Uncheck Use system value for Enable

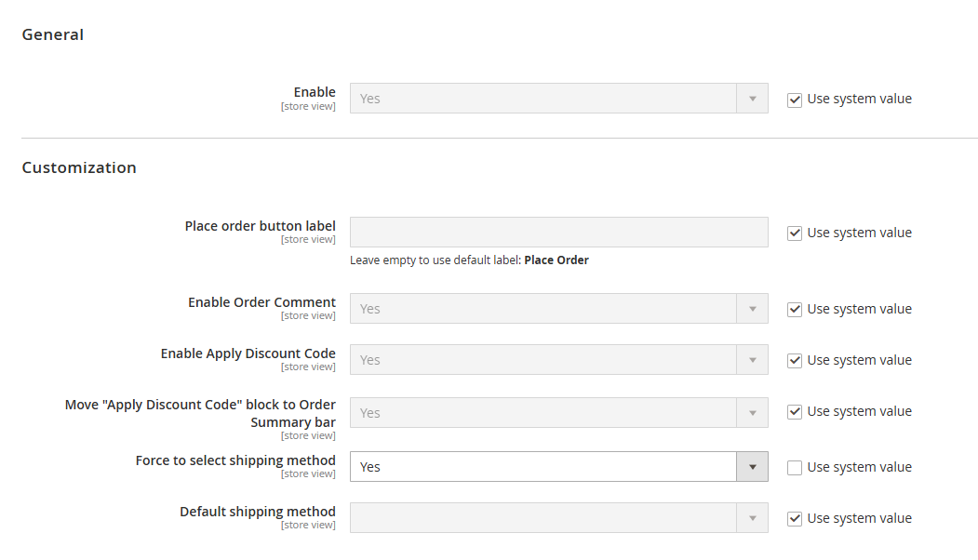tap(795, 100)
